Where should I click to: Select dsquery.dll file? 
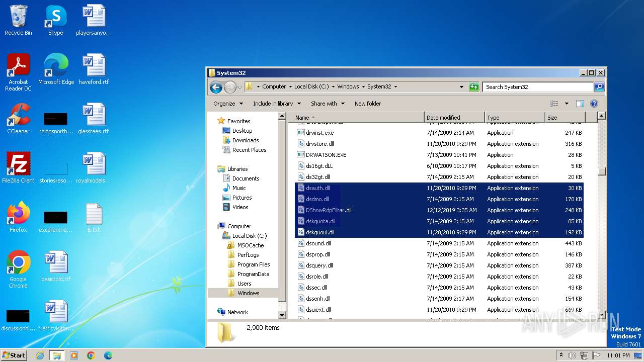point(319,265)
